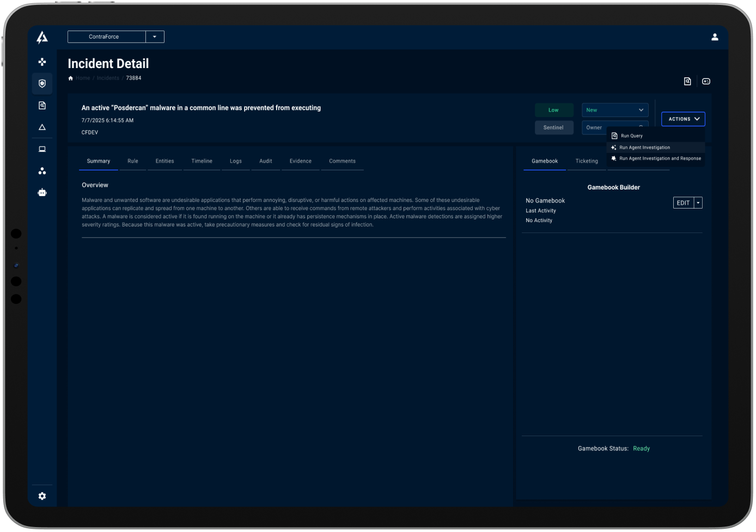Screen dimensions: 756x532
Task: Expand the ContraForce workspace dropdown
Action: [x=155, y=36]
